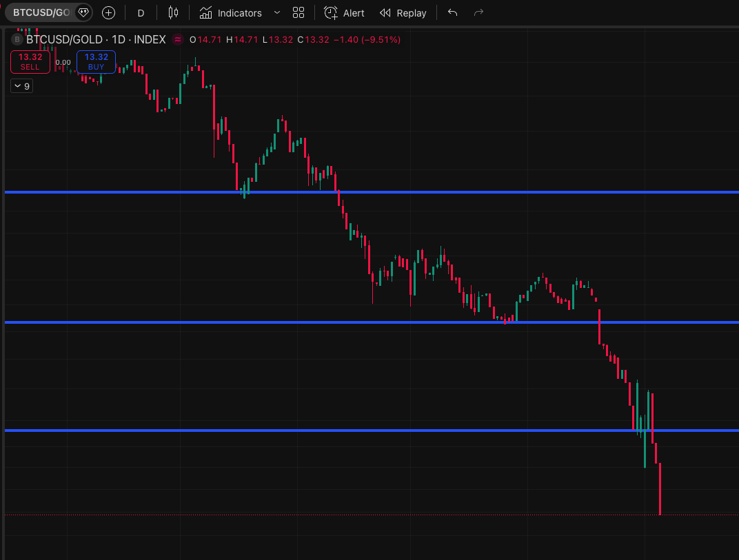Expand the collapsed indicators legend showing 9
This screenshot has width=739, height=560.
coord(21,86)
